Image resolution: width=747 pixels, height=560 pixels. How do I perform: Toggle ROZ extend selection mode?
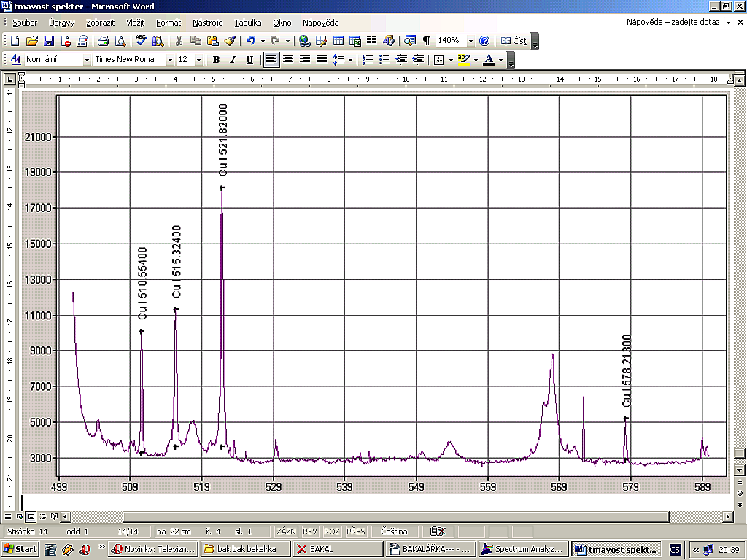[332, 532]
